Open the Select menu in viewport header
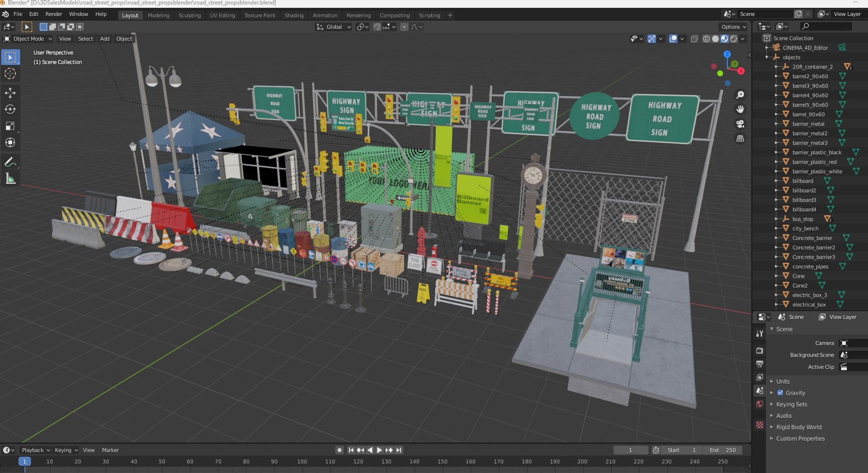868x473 pixels. coord(85,39)
